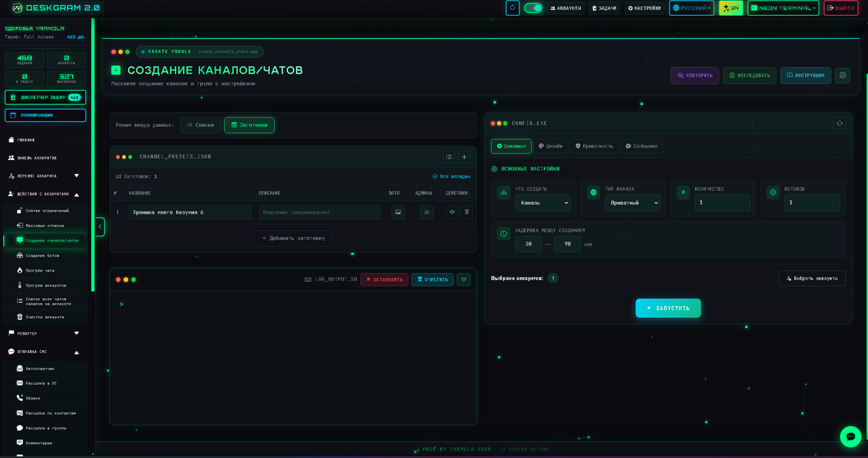Image resolution: width=868 pixels, height=458 pixels.
Task: Click the list icon in CHANNEL_PRESETS.JSON header
Action: (x=449, y=157)
